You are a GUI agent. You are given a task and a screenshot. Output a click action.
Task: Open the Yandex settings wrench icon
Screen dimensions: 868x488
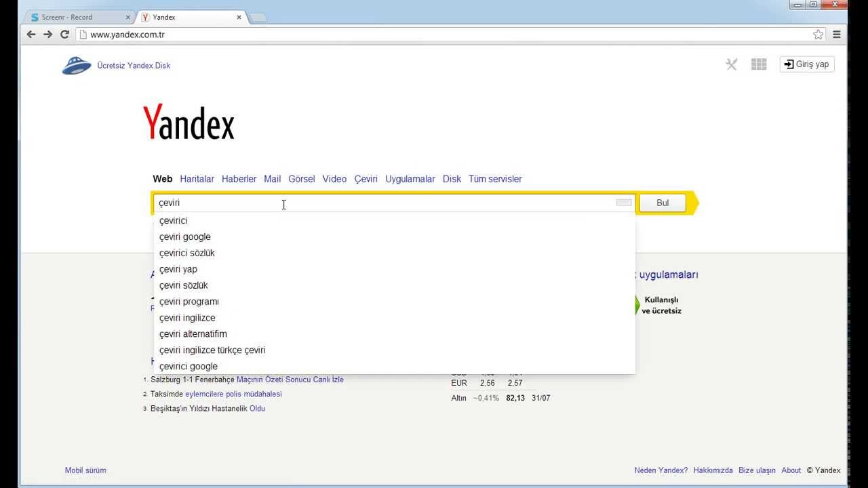click(731, 64)
